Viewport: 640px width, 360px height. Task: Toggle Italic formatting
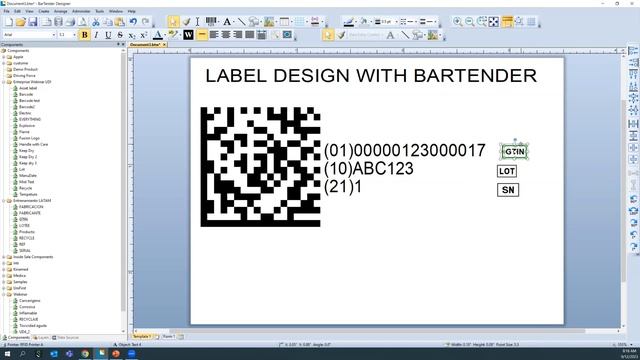[96, 35]
